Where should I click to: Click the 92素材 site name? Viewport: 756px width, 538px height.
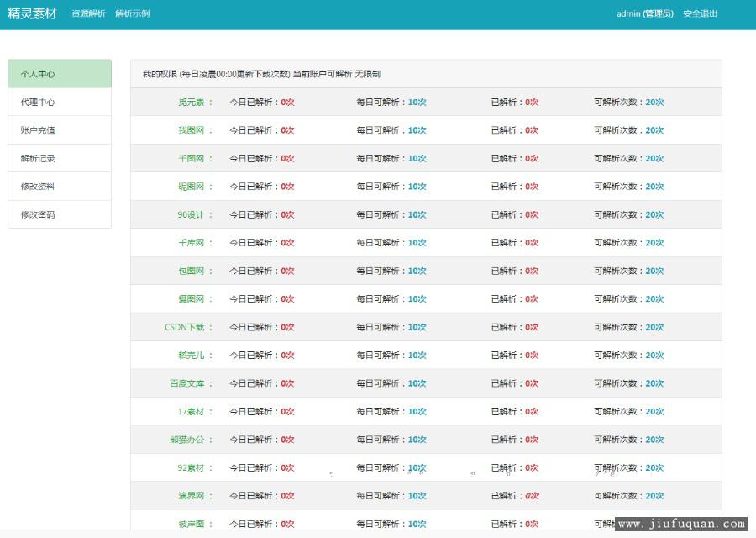pos(191,467)
